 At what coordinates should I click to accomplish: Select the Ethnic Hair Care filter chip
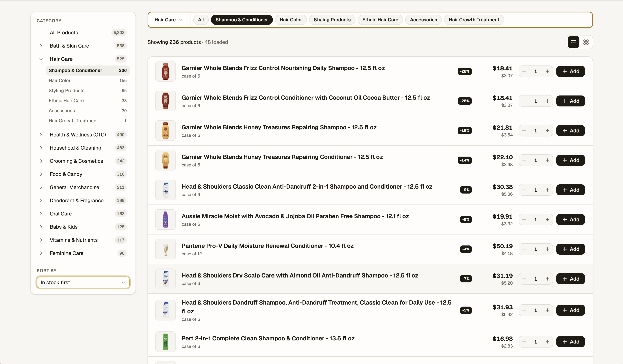[x=380, y=20]
